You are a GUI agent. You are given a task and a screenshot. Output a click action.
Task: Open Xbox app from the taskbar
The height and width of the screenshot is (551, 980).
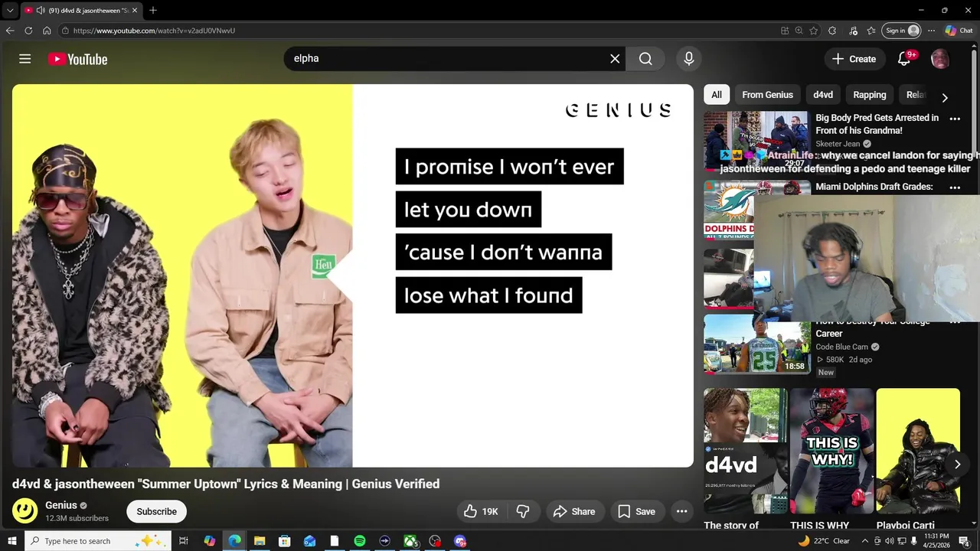[x=410, y=541]
